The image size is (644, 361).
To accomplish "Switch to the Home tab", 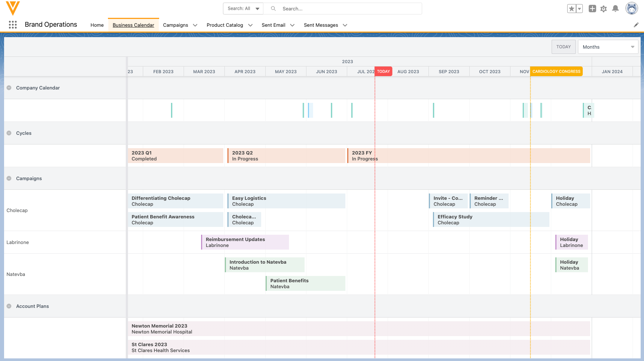I will [97, 25].
